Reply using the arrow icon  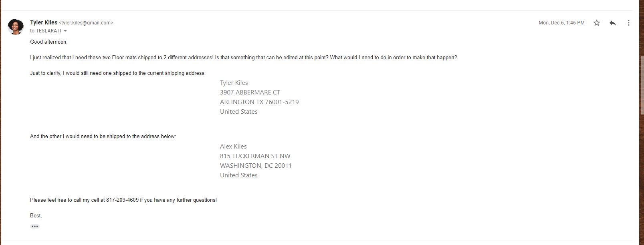(612, 23)
